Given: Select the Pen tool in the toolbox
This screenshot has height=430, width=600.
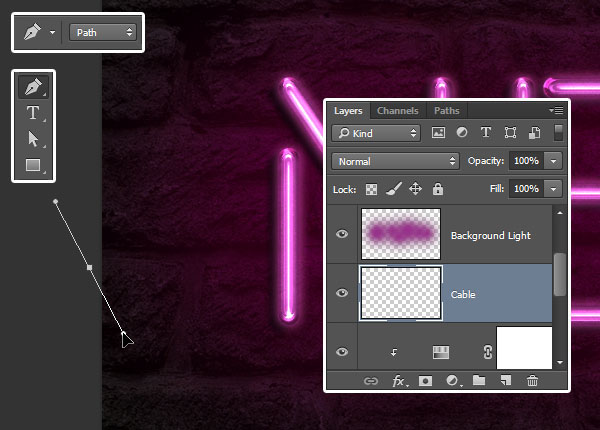Looking at the screenshot, I should point(33,87).
